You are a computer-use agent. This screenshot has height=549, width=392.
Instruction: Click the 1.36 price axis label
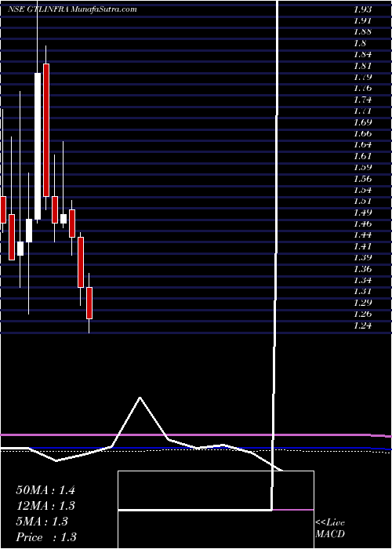click(x=363, y=269)
